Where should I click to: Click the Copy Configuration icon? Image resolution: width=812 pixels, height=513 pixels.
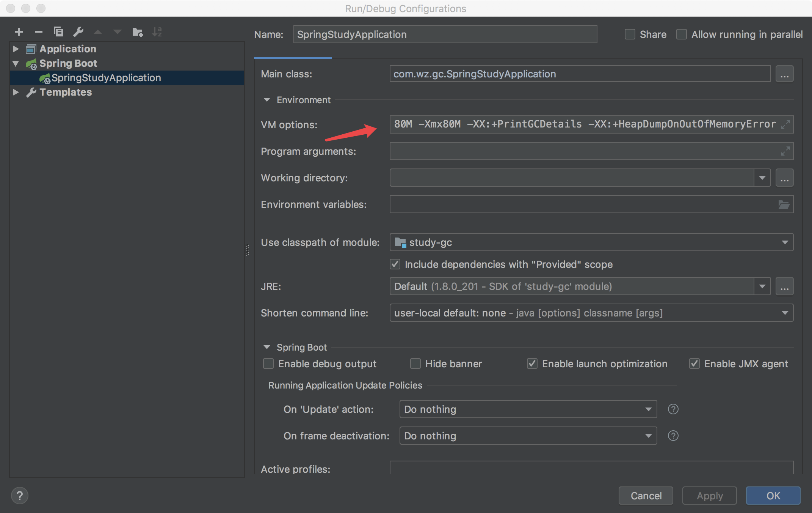point(58,32)
